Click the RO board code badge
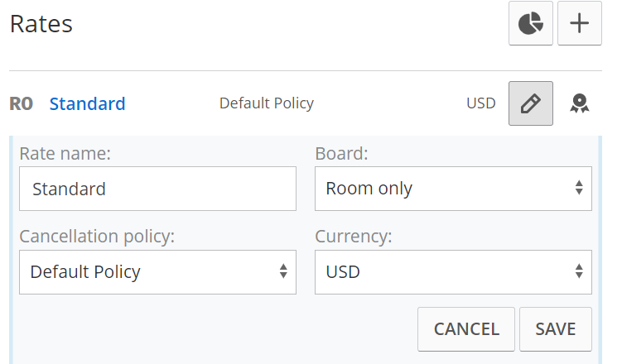The width and height of the screenshot is (622, 364). point(21,103)
